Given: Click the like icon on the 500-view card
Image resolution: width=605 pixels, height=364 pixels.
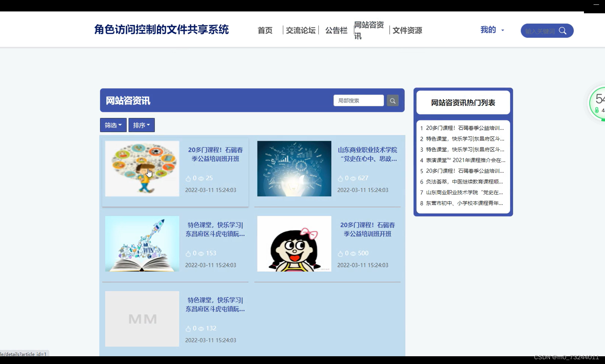Looking at the screenshot, I should (x=340, y=254).
